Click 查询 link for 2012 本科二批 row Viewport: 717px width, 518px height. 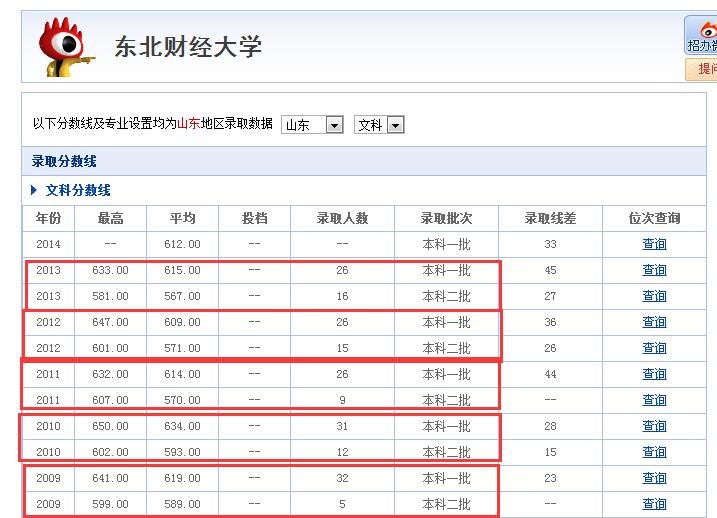tap(654, 348)
